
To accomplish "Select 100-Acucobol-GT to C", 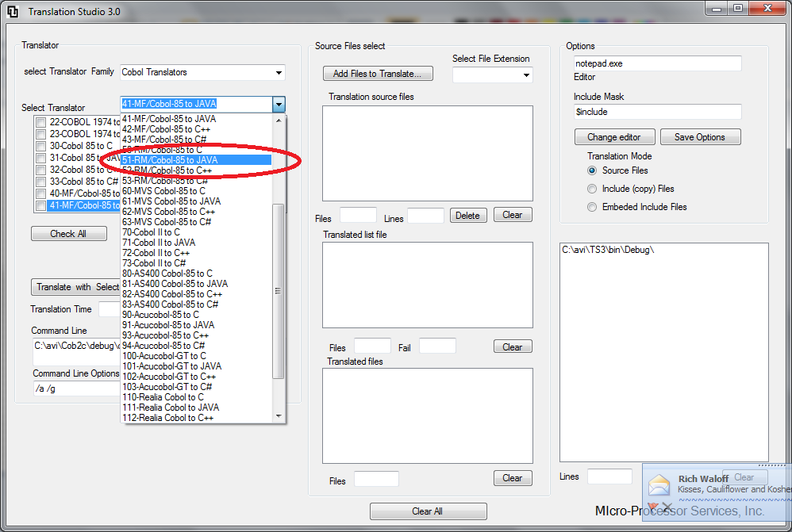I will [x=197, y=356].
